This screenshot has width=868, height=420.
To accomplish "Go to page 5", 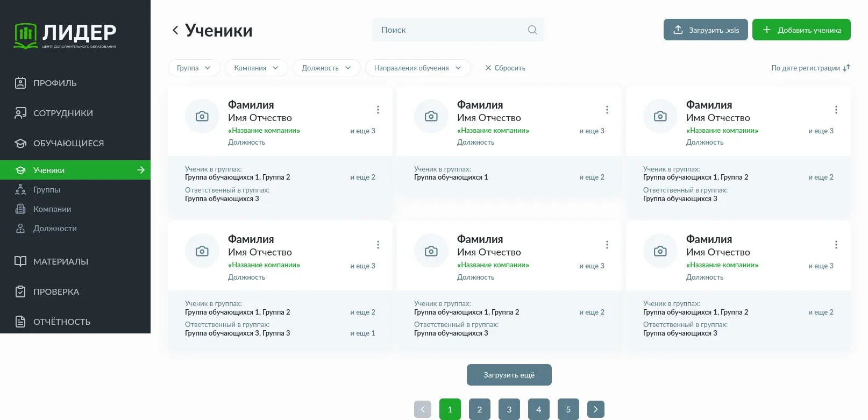I will 568,409.
